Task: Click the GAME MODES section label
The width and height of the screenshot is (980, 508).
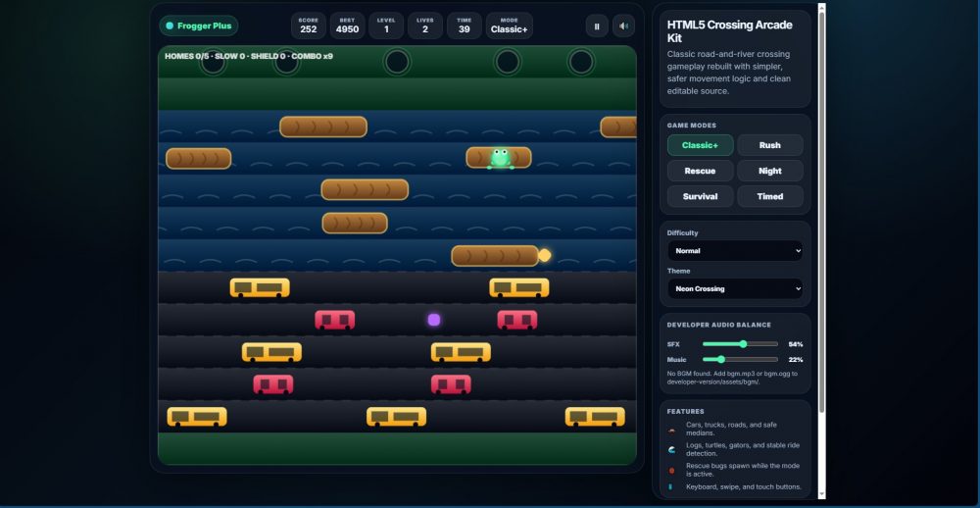Action: coord(692,126)
